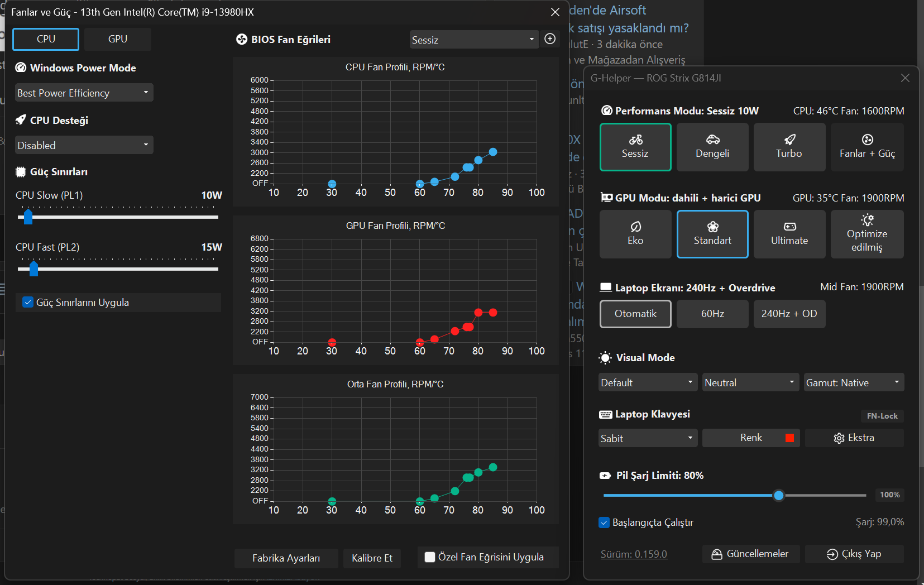
Task: Click the chip icon beside Güç Sınırları
Action: coord(21,172)
